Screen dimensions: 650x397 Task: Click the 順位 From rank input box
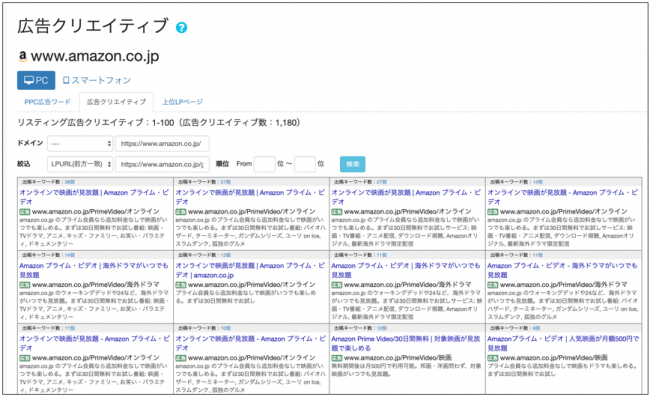point(264,164)
